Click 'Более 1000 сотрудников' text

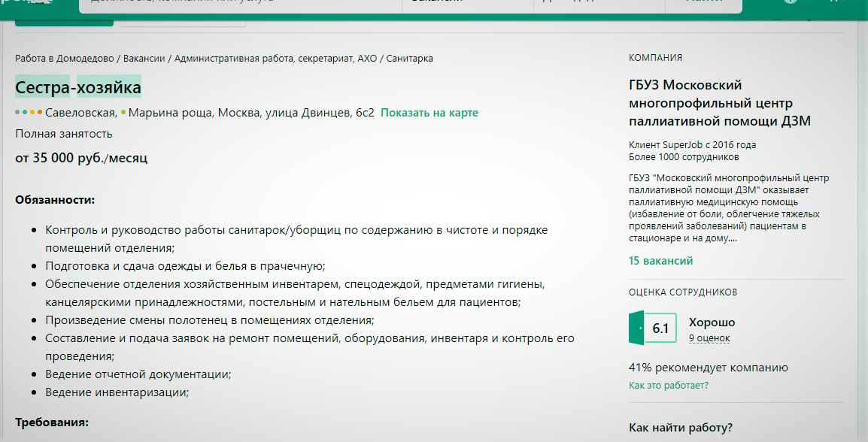pyautogui.click(x=684, y=157)
